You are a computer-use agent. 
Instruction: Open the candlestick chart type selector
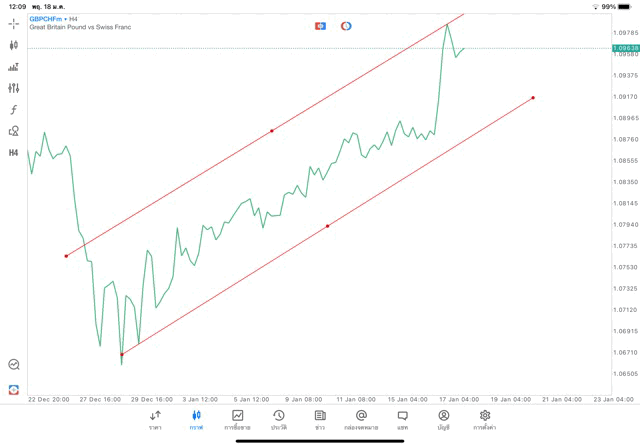[x=14, y=45]
